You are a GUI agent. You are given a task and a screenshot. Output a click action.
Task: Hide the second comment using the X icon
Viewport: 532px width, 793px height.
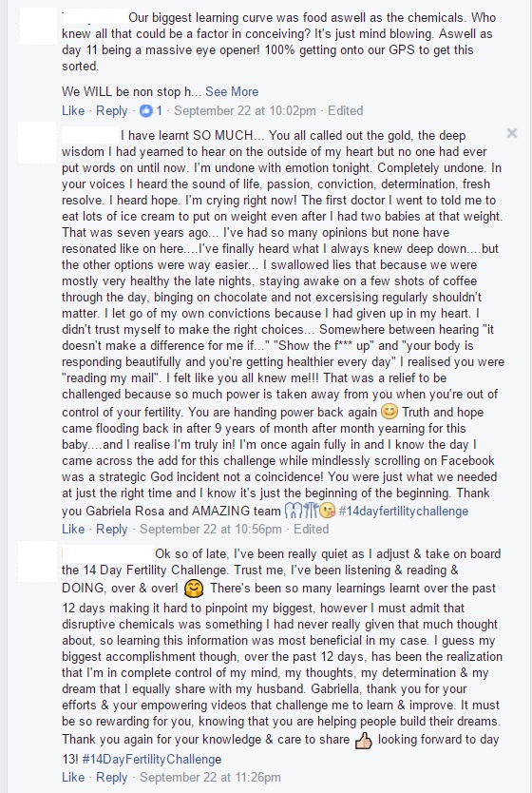(512, 133)
